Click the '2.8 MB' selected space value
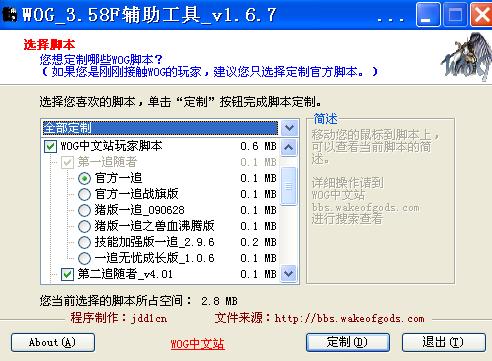This screenshot has width=492, height=361. pyautogui.click(x=219, y=301)
